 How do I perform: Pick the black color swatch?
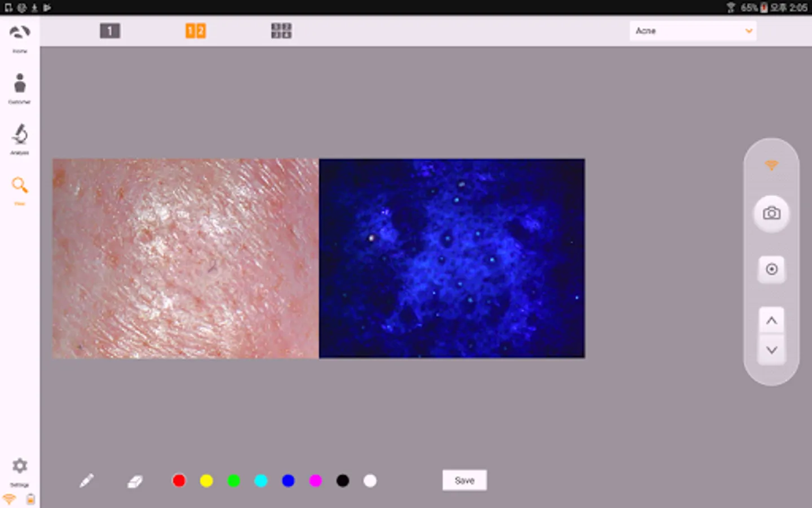(342, 480)
